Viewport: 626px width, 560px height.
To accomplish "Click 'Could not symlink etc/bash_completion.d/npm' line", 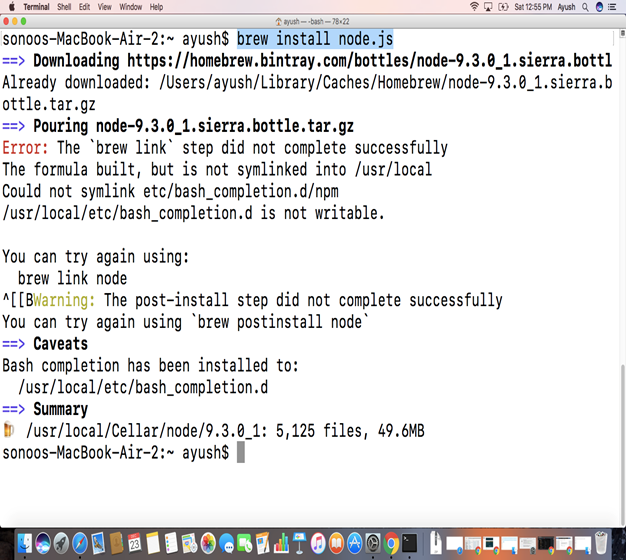I will [x=170, y=191].
